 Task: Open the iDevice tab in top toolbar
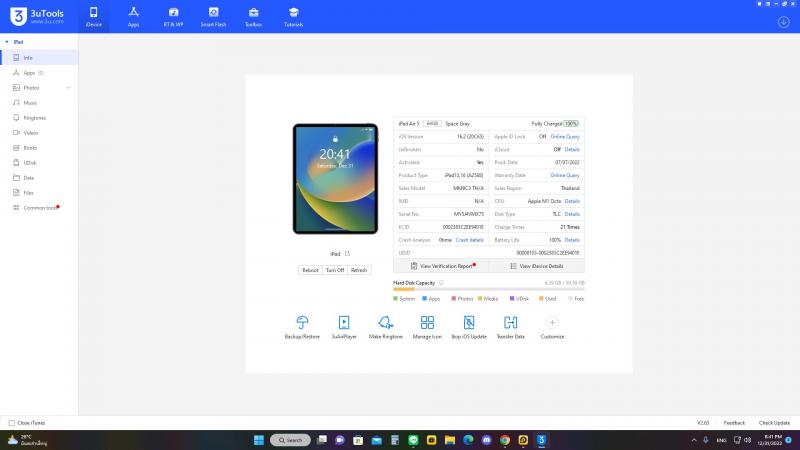(93, 17)
